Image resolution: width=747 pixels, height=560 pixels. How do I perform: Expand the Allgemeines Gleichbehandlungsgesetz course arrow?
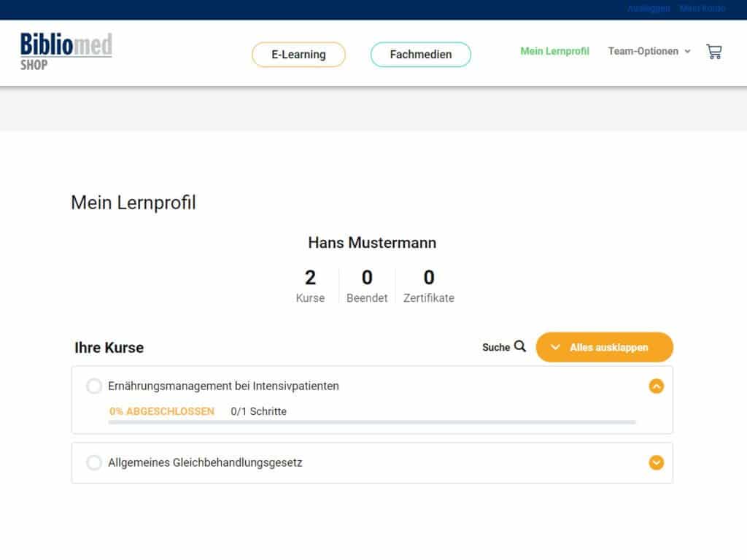(x=657, y=462)
